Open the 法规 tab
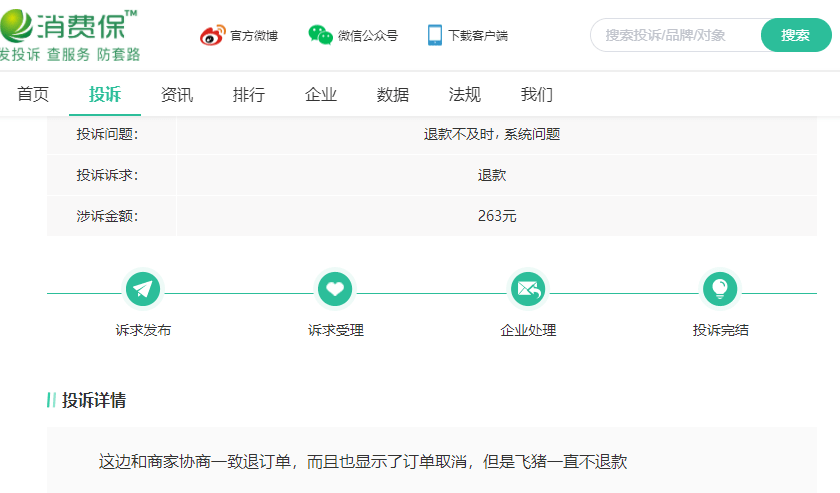This screenshot has width=840, height=493. (x=464, y=94)
